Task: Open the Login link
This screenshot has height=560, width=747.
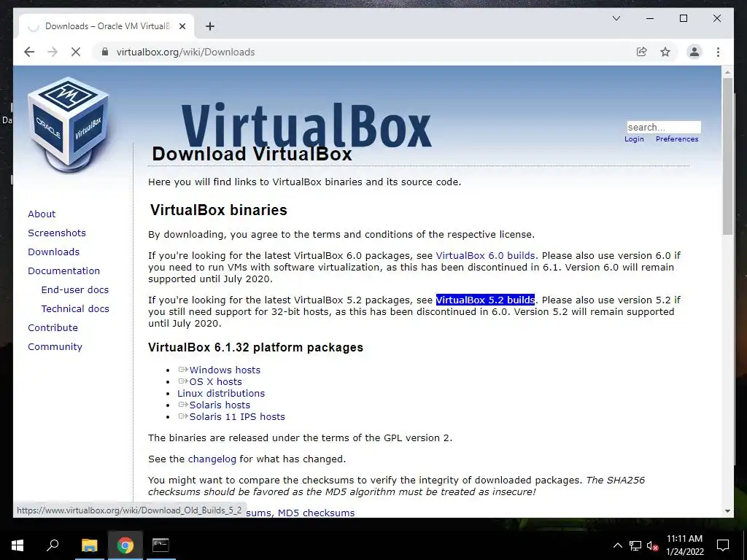Action: click(x=634, y=139)
